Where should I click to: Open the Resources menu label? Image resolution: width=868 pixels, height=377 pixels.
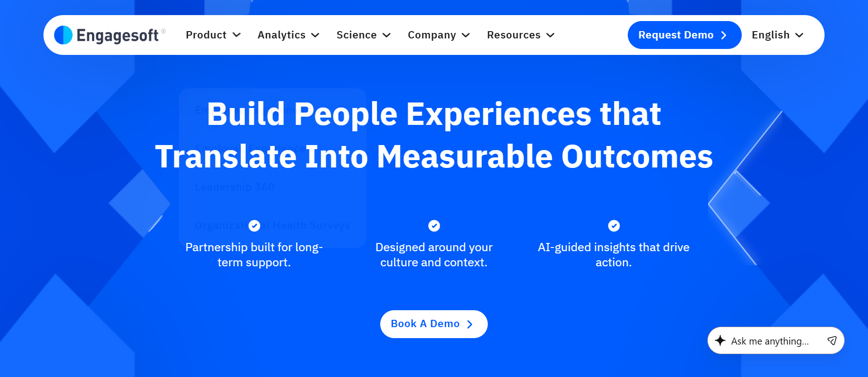513,35
